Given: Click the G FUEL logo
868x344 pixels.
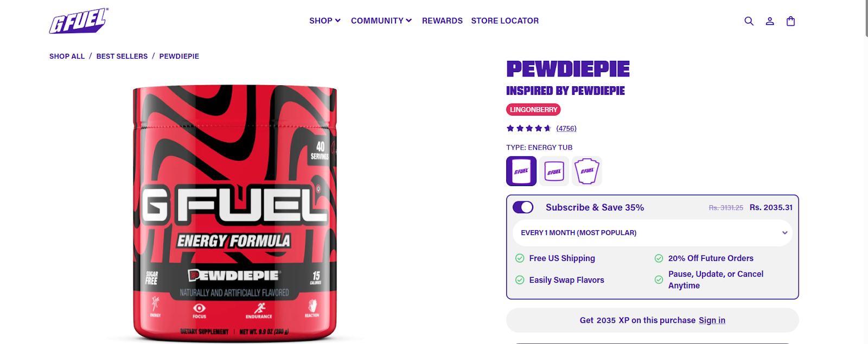Looking at the screenshot, I should pyautogui.click(x=79, y=21).
